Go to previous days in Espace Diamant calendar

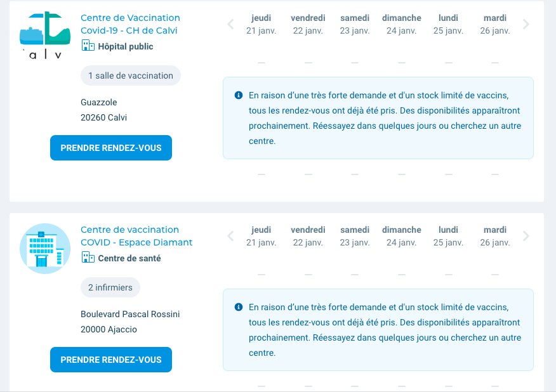tap(230, 237)
